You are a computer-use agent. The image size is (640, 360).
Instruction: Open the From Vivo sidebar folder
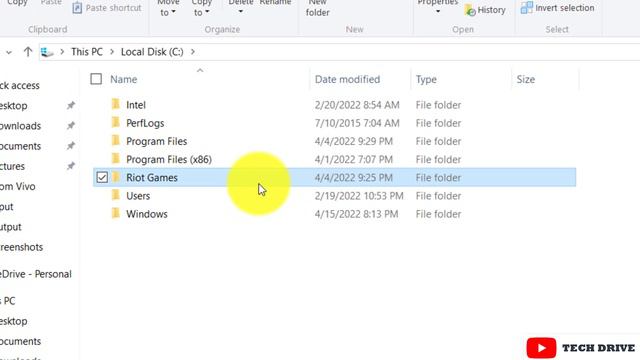tap(18, 187)
